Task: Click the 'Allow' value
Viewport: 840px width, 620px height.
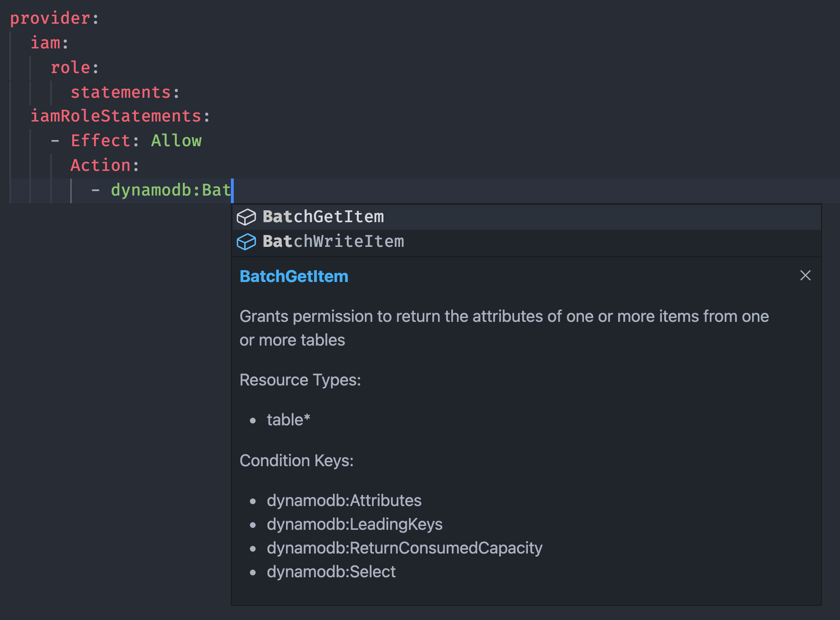Action: point(176,141)
